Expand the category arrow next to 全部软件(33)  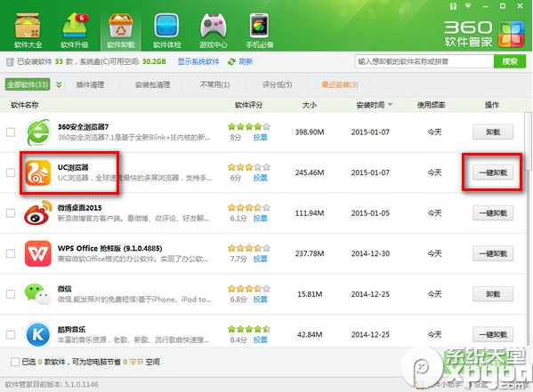[x=59, y=84]
